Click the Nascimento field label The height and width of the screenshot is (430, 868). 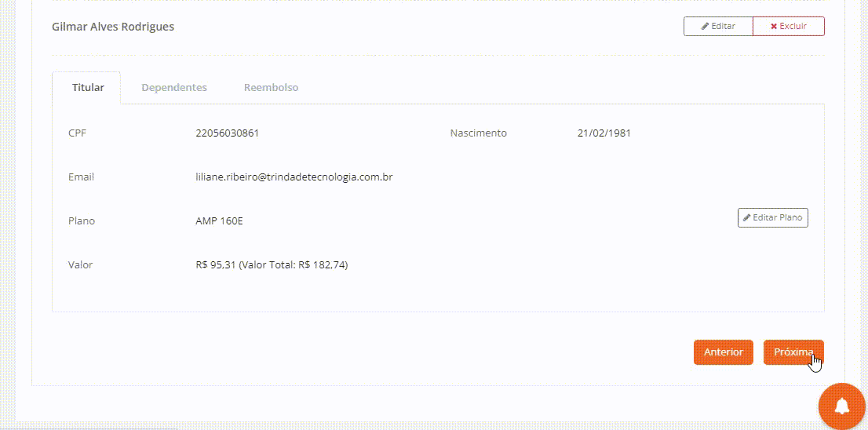point(478,133)
